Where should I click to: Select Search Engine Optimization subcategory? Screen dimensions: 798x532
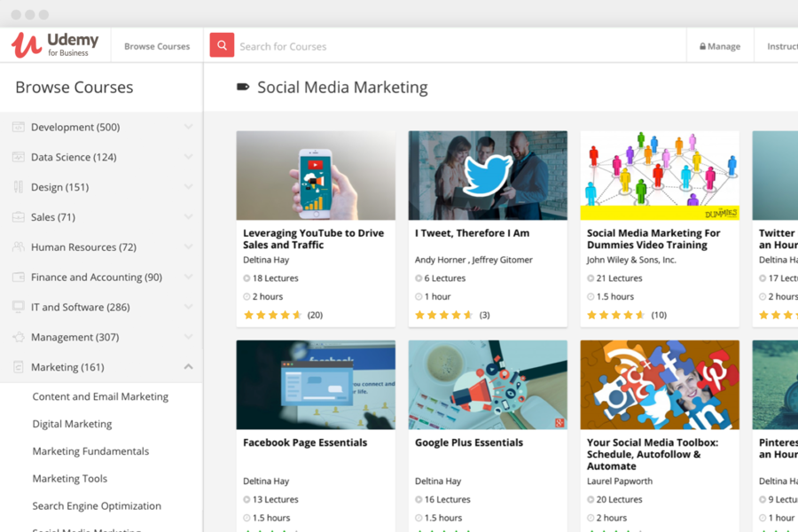97,505
